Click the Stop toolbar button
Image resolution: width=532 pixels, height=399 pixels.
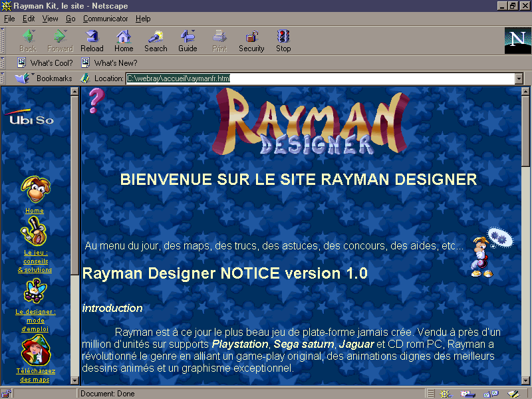click(283, 41)
